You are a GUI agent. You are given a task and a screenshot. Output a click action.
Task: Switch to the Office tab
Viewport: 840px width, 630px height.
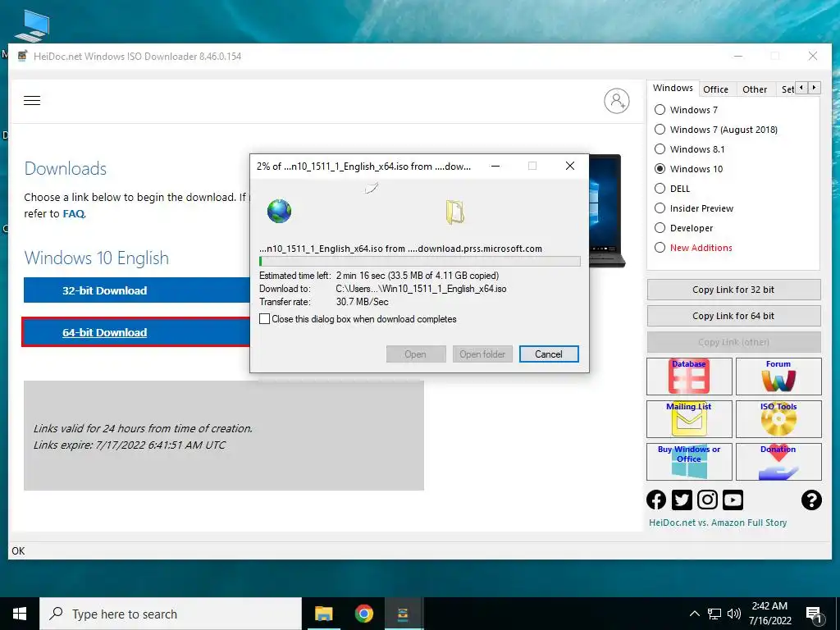(x=715, y=89)
